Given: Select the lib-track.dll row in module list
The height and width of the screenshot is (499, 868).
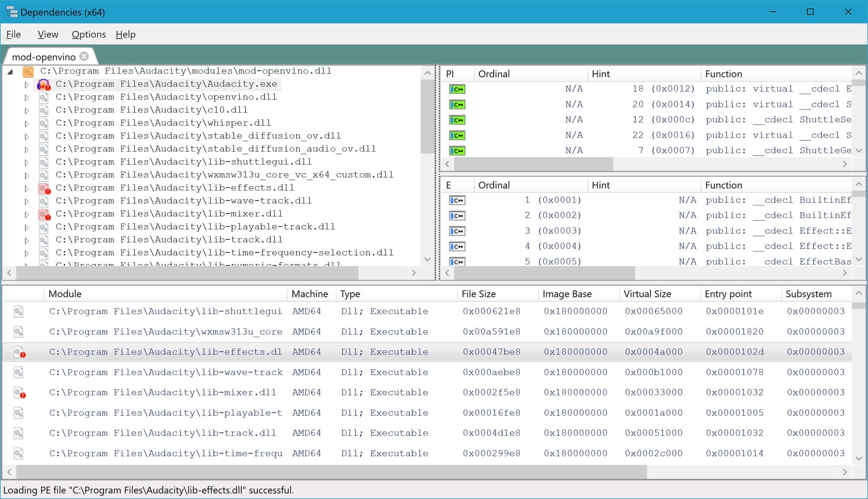Looking at the screenshot, I should [163, 433].
